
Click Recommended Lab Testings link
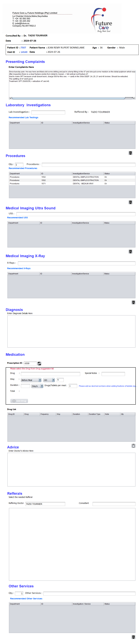(23, 117)
